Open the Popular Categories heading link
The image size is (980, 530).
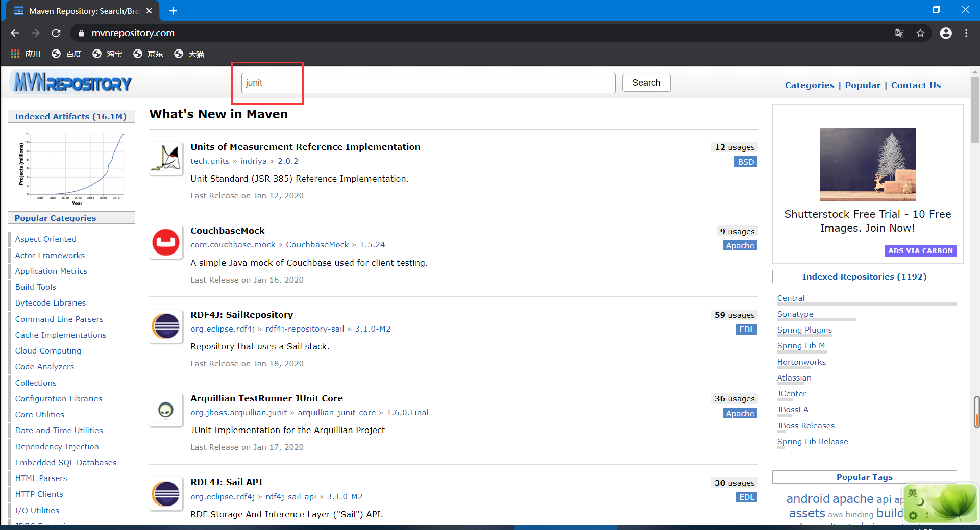click(x=55, y=218)
